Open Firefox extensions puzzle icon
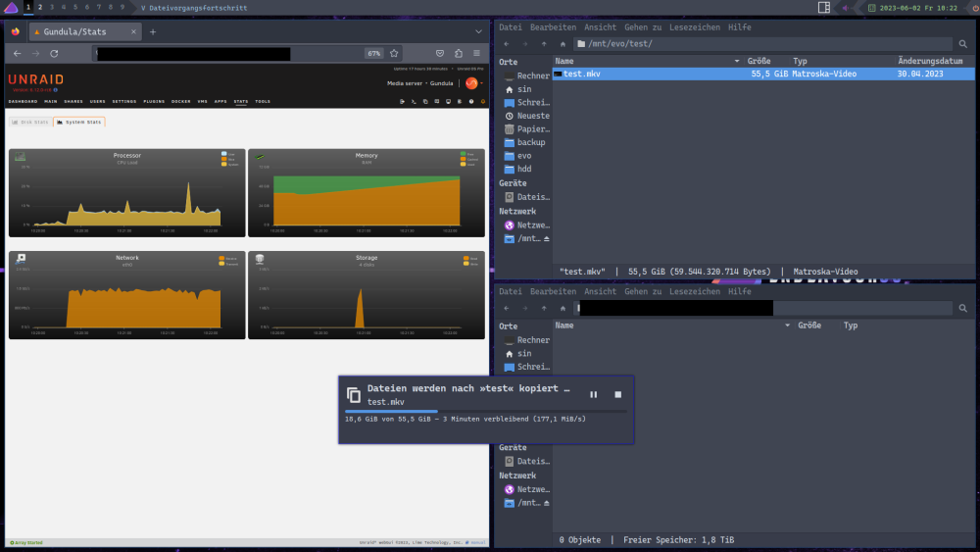The image size is (980, 552). coord(458,53)
